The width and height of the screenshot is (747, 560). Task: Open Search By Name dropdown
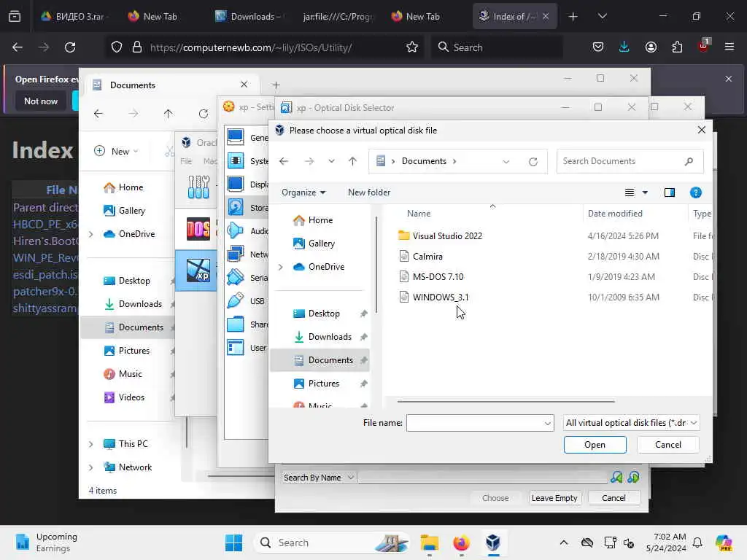[318, 477]
